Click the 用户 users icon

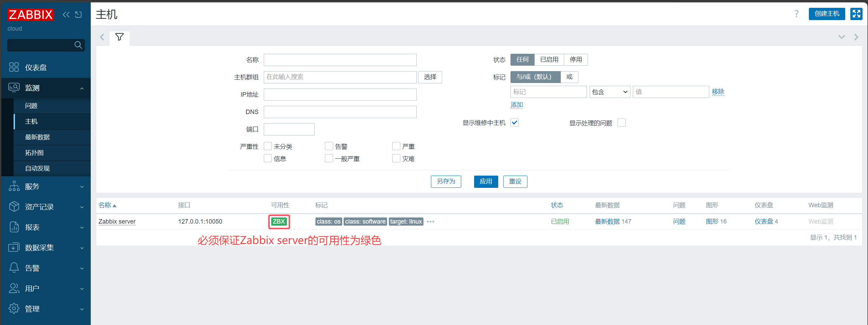point(14,288)
